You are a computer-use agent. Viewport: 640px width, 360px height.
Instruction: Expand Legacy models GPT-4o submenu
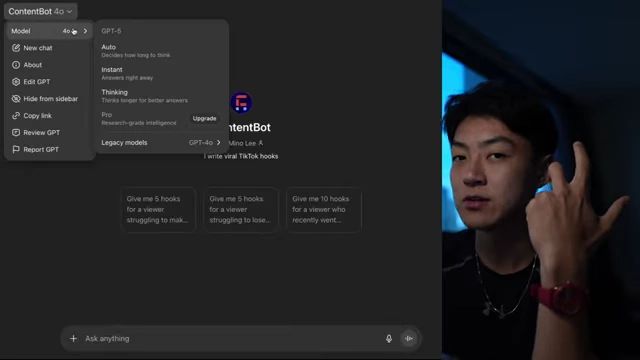coord(161,142)
